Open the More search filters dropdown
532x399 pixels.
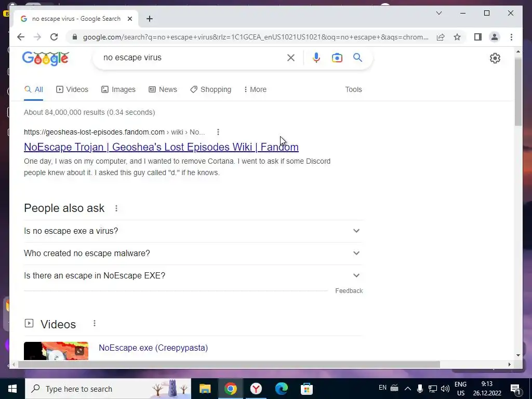click(255, 89)
